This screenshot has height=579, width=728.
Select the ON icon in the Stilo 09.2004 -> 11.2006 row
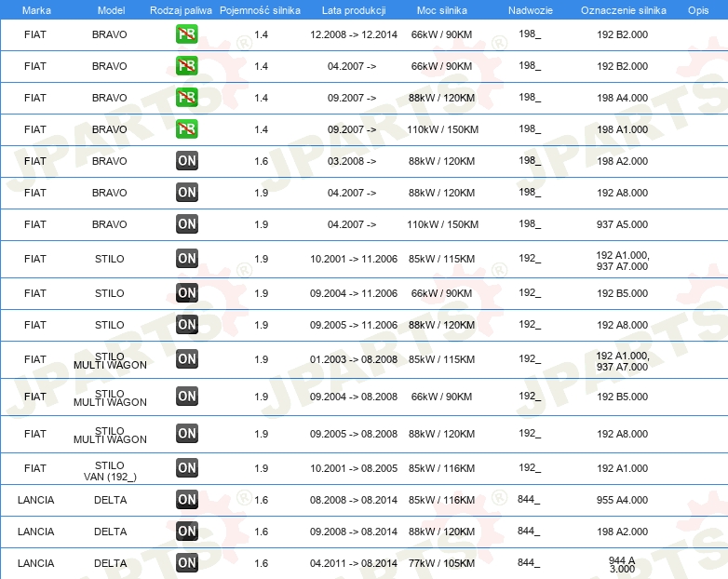[x=186, y=292]
